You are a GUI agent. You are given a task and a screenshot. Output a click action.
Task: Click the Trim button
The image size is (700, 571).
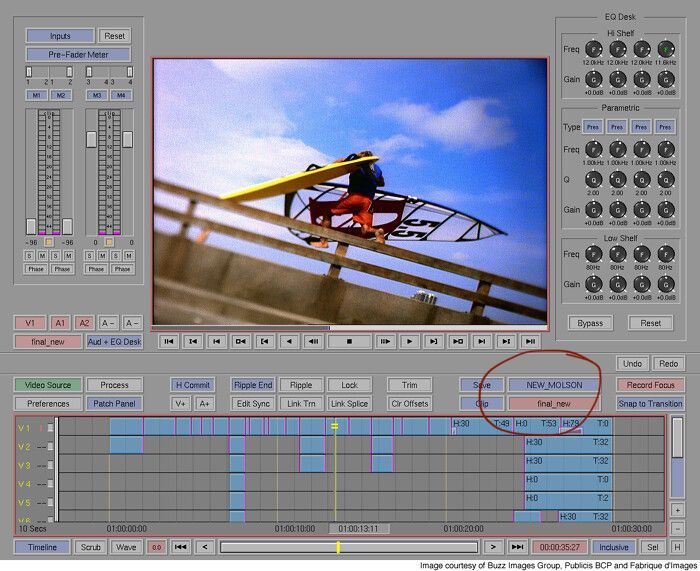click(x=409, y=385)
